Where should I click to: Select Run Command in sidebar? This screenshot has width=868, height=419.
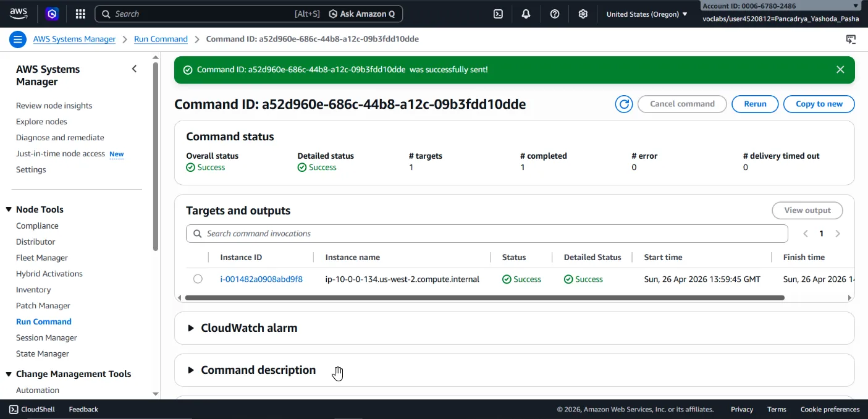click(44, 322)
